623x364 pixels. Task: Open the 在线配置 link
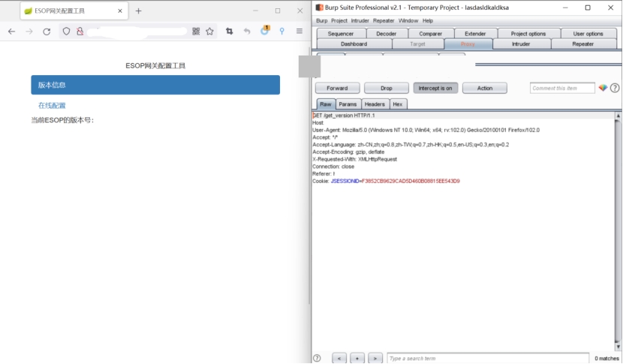52,105
